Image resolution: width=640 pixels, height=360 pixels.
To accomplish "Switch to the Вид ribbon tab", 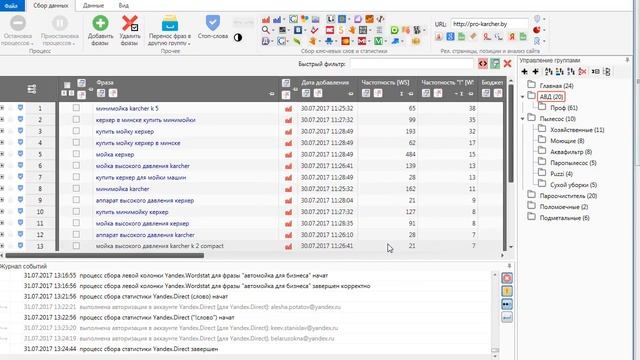I will coord(124,6).
